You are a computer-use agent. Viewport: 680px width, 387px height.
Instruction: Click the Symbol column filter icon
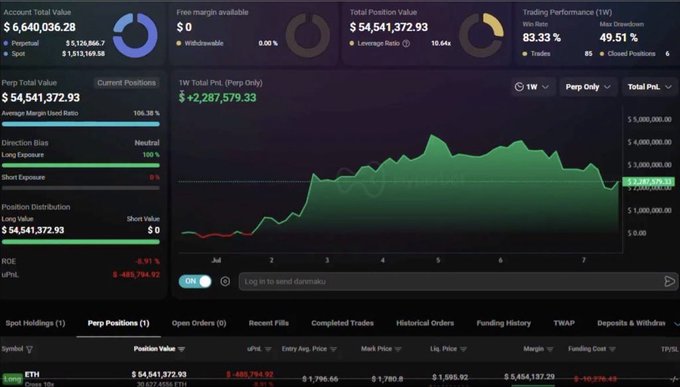click(x=29, y=349)
